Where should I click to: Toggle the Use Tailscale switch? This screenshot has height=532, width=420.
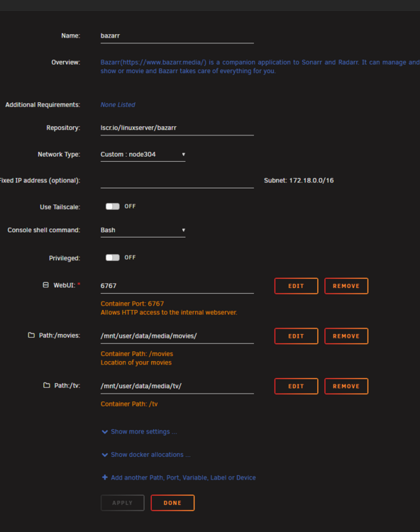113,206
